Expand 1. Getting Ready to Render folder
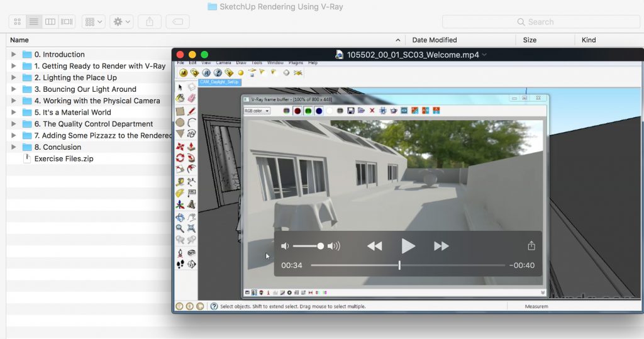Image resolution: width=644 pixels, height=339 pixels. tap(14, 66)
